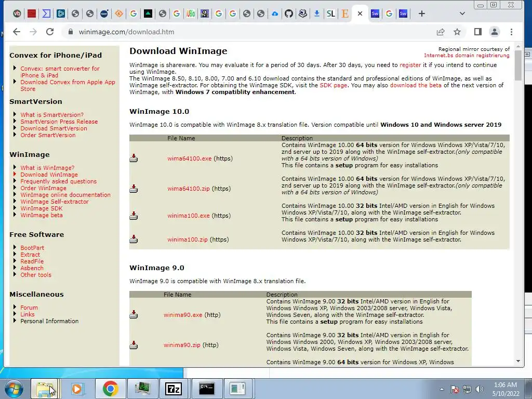The height and width of the screenshot is (399, 532).
Task: Click the download icon beside wima64100.zip
Action: coord(134,189)
